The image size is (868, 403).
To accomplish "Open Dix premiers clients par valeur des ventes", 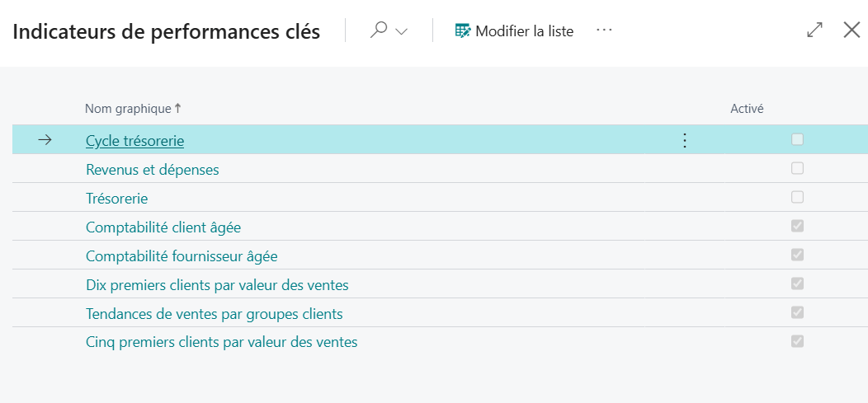I will pos(217,285).
